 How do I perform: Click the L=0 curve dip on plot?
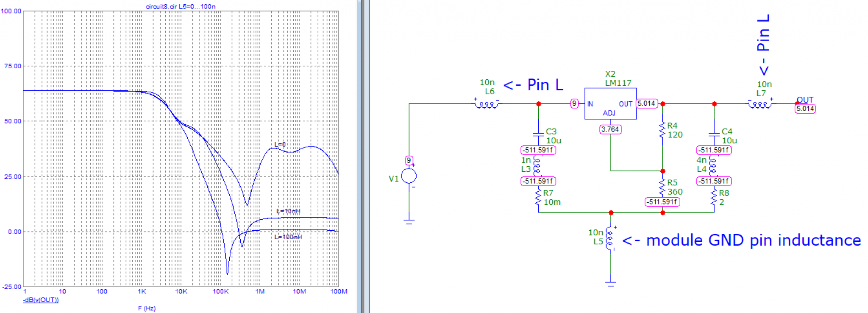point(247,205)
